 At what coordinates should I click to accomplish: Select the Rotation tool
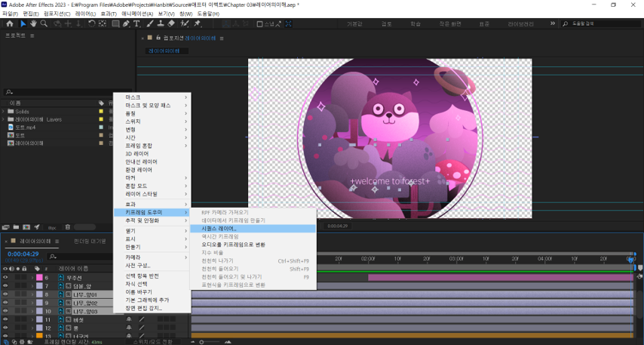[x=91, y=24]
